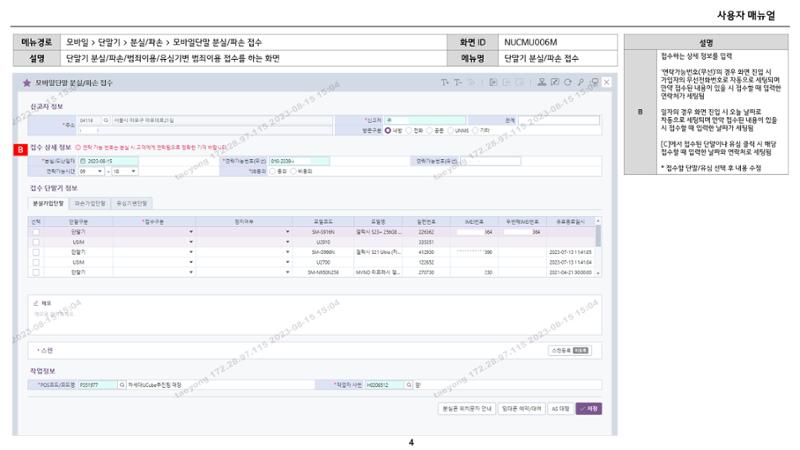Click the increase font size T+ icon
This screenshot has height=450, width=800.
445,82
